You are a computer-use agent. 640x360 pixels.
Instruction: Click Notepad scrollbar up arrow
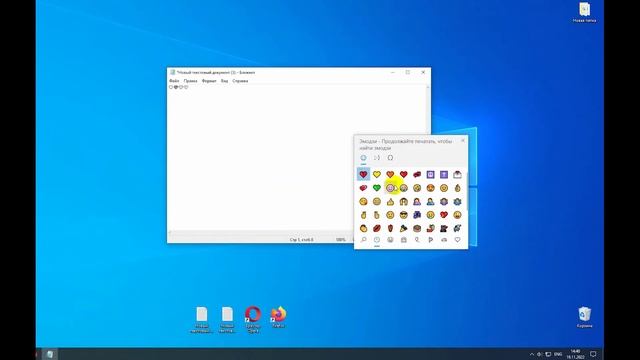tap(428, 87)
